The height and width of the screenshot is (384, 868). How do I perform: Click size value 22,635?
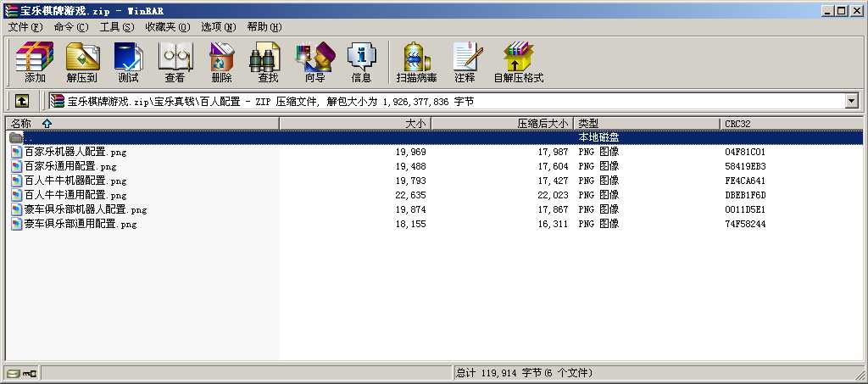click(x=411, y=195)
